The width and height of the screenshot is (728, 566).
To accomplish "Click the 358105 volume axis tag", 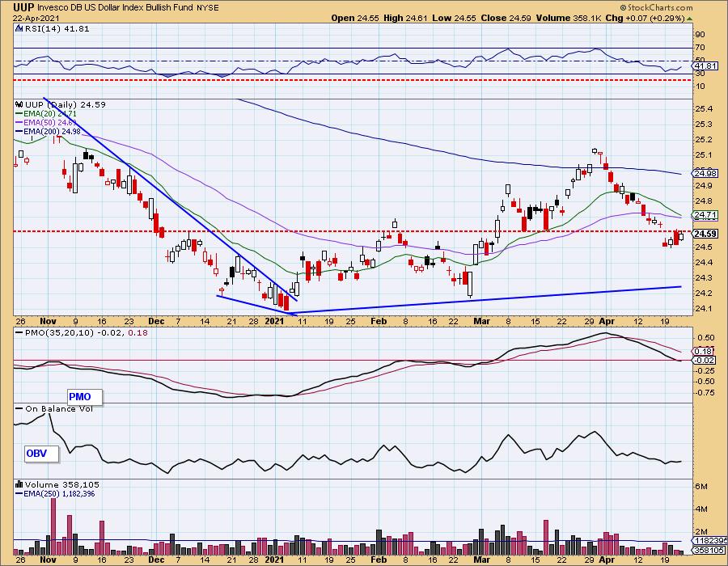I will (709, 551).
